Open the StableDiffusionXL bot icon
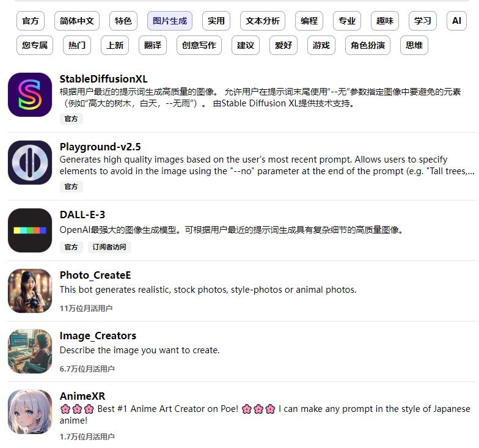Screen dimensions: 479x448 coord(30,95)
